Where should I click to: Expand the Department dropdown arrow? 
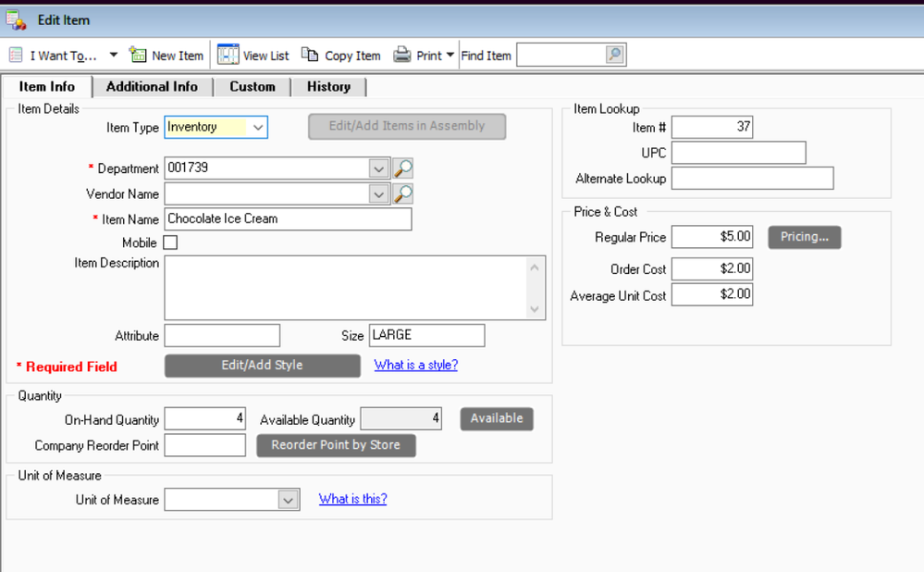379,169
